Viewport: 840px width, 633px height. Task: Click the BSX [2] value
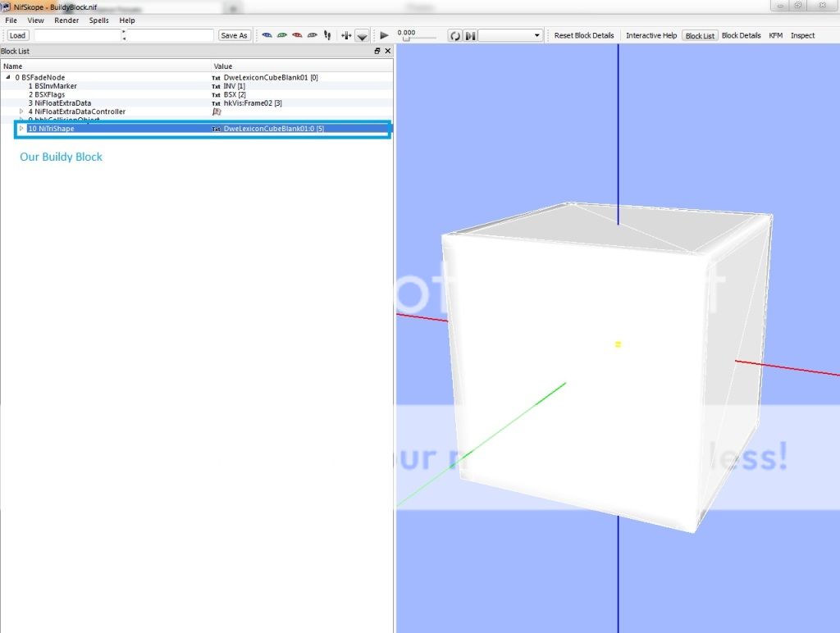(x=235, y=94)
